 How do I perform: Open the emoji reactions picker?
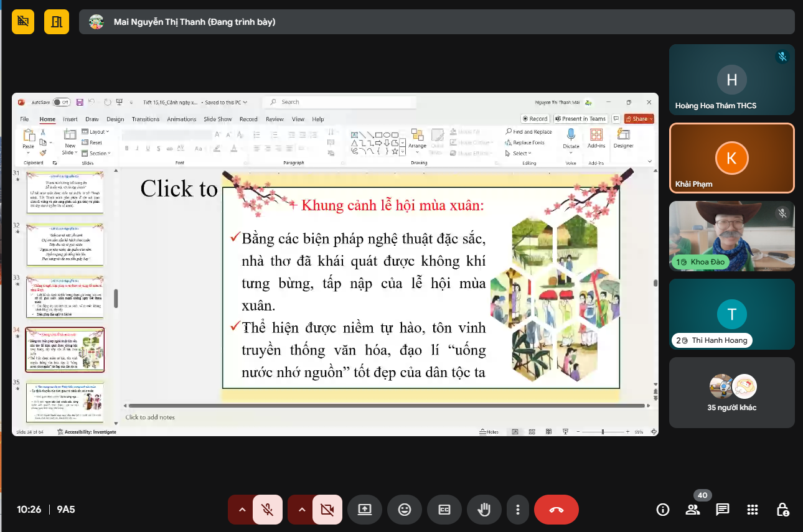[405, 510]
